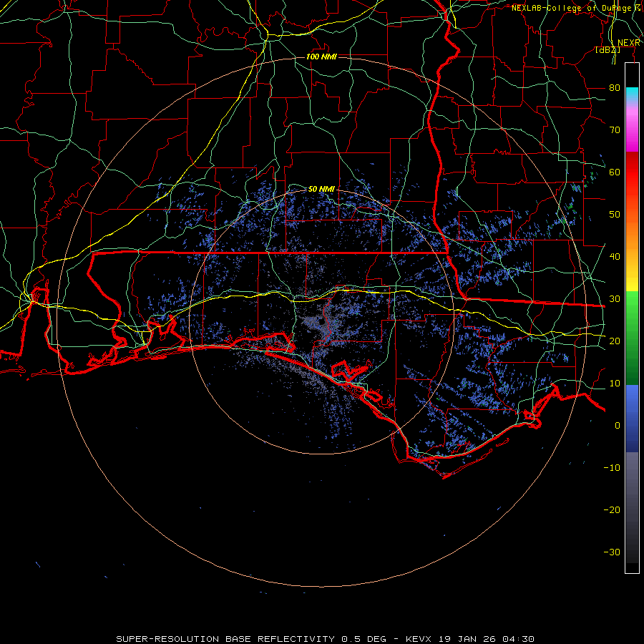Image resolution: width=644 pixels, height=644 pixels.
Task: Click the 50 NMI range ring label
Action: point(321,189)
